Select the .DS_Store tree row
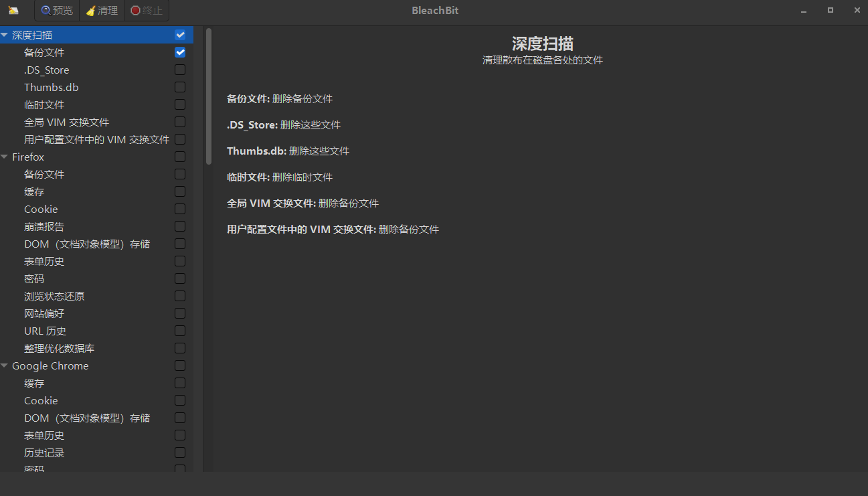This screenshot has height=496, width=868. pyautogui.click(x=96, y=70)
